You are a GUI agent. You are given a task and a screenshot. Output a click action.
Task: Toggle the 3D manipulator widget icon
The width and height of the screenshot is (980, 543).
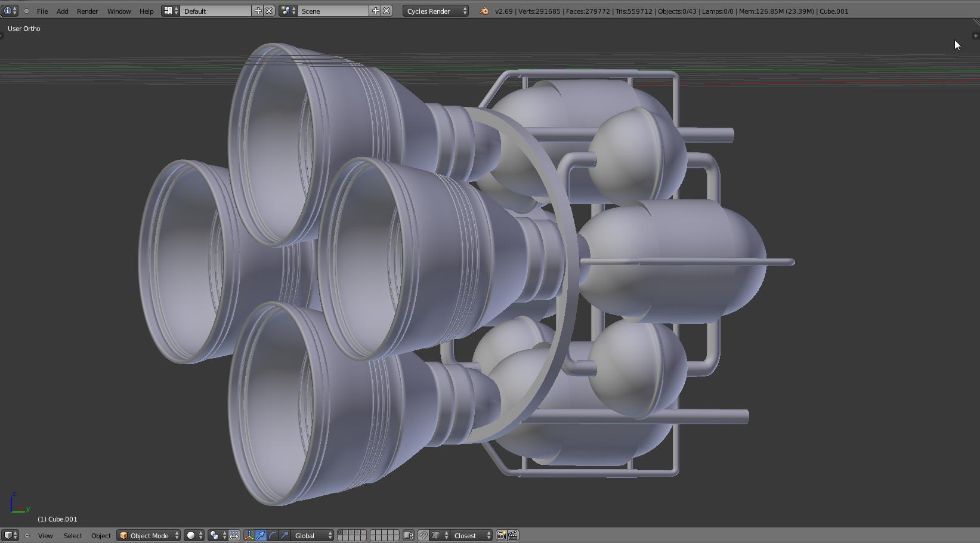[249, 535]
